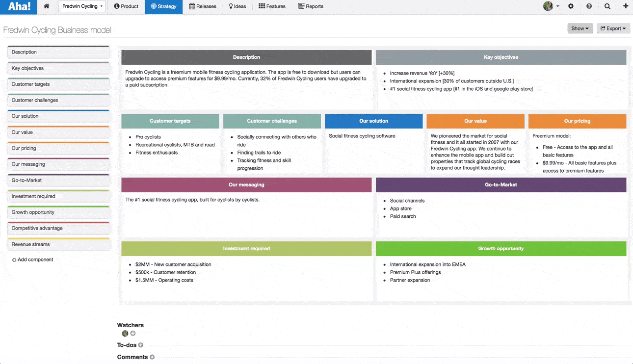The image size is (633, 364).
Task: Click "$2MM - New customer acquisition" bullet
Action: click(173, 264)
